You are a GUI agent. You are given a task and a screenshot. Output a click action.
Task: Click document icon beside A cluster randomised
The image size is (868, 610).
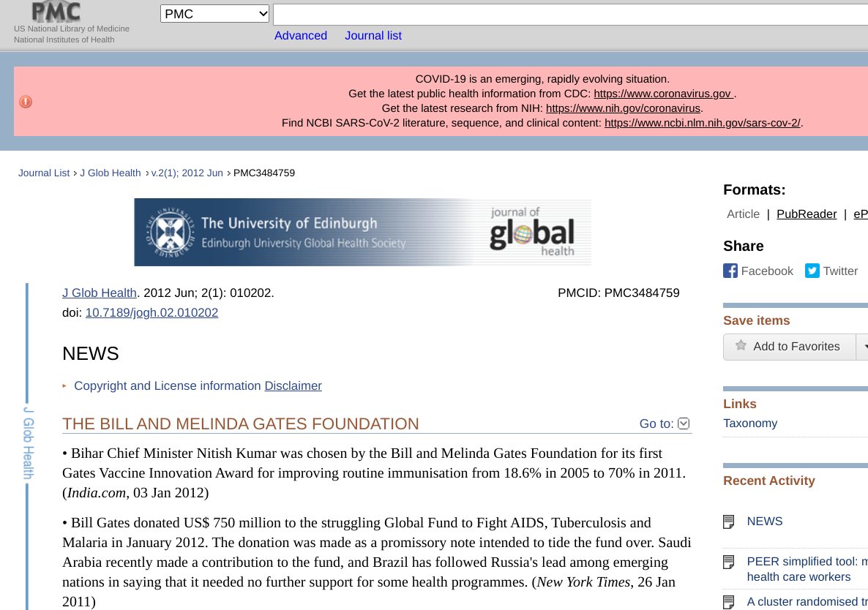pyautogui.click(x=728, y=602)
